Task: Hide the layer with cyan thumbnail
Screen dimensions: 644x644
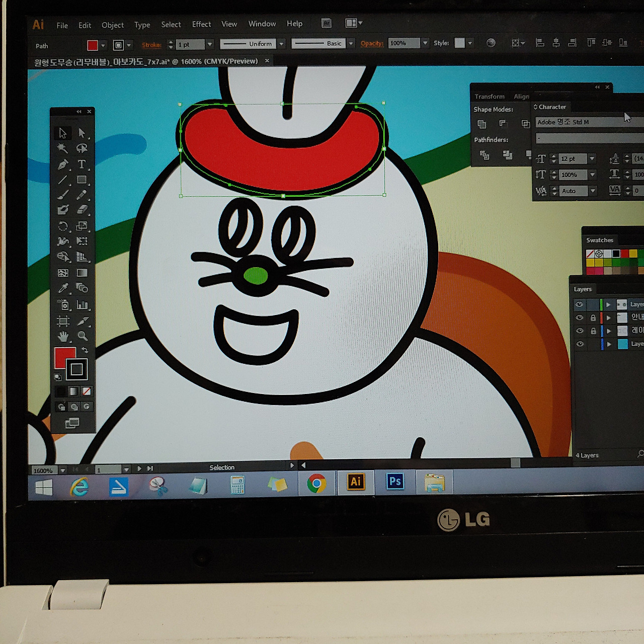Action: tap(580, 344)
